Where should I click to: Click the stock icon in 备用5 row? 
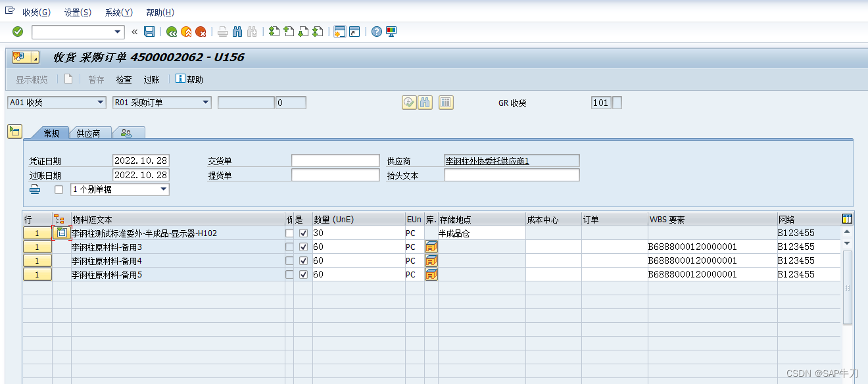431,274
